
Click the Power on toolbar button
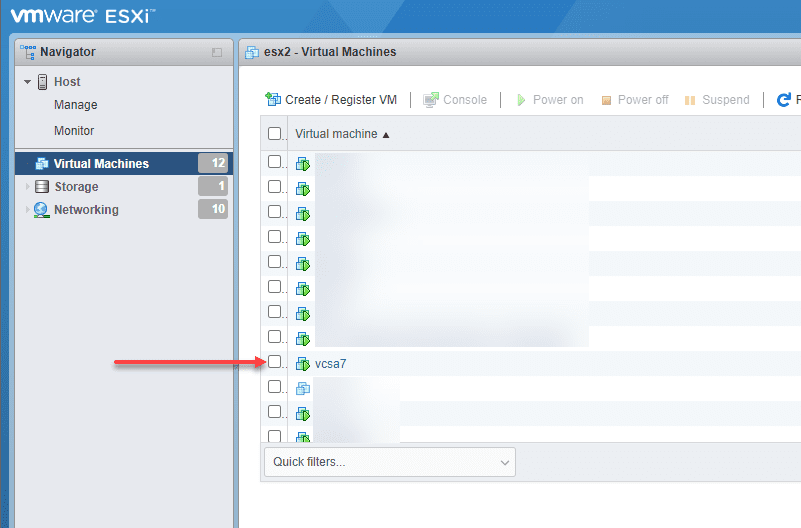pos(550,100)
